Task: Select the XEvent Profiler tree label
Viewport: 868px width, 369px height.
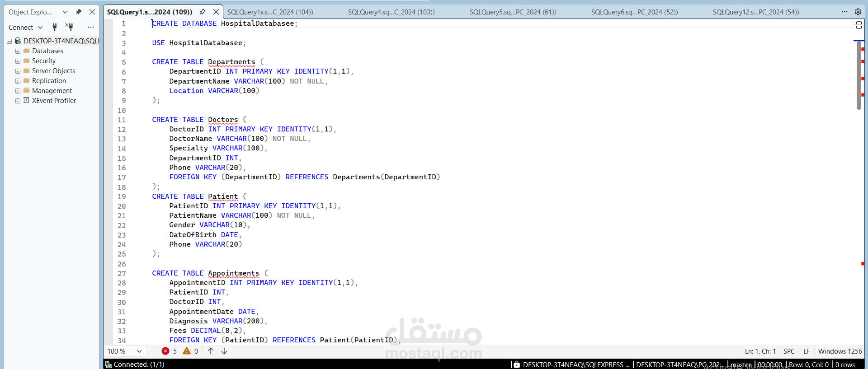Action: [54, 101]
